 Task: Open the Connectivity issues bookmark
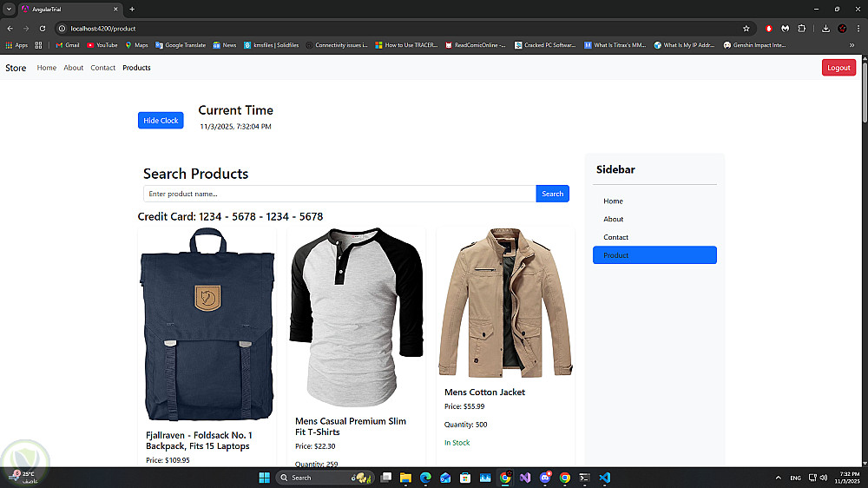tap(337, 45)
